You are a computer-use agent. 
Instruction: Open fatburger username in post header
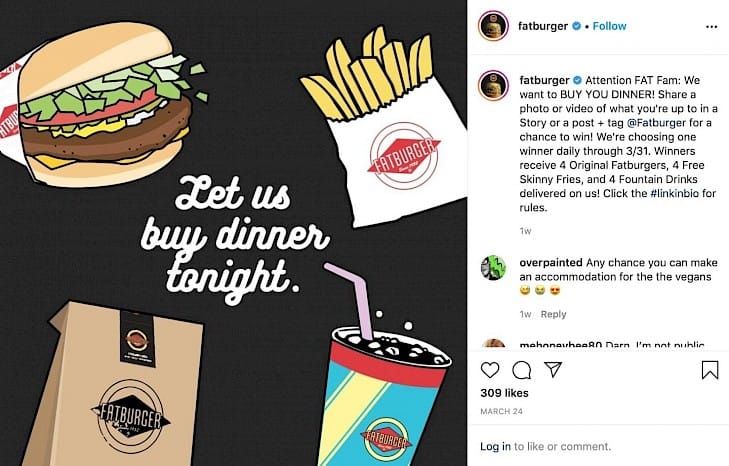(543, 26)
